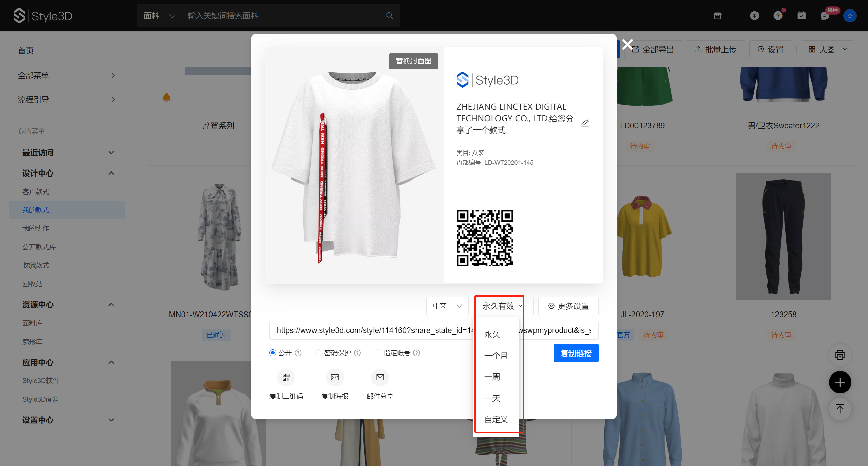Open the task checklist icon in top bar
The width and height of the screenshot is (868, 466).
[802, 16]
